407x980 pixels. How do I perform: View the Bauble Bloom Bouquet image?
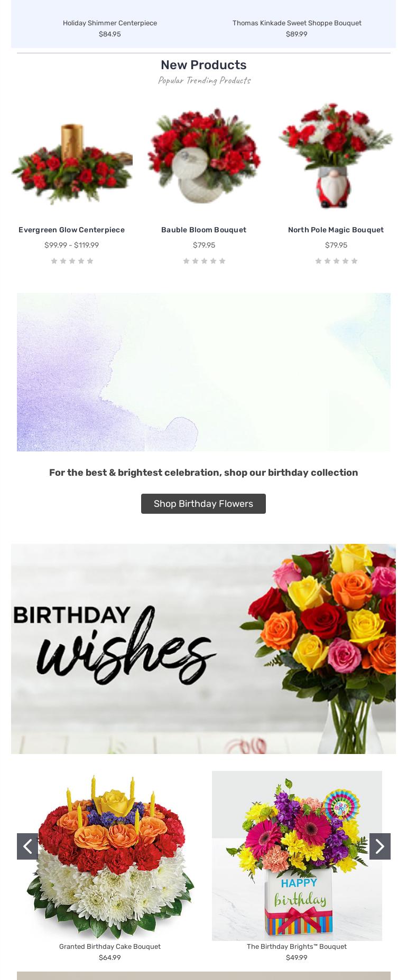coord(203,157)
